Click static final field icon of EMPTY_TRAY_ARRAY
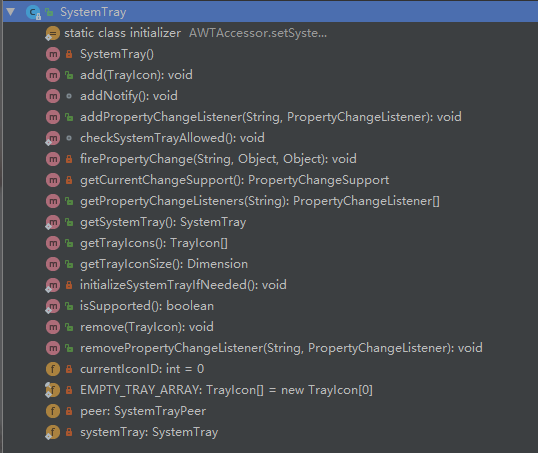 pos(52,390)
